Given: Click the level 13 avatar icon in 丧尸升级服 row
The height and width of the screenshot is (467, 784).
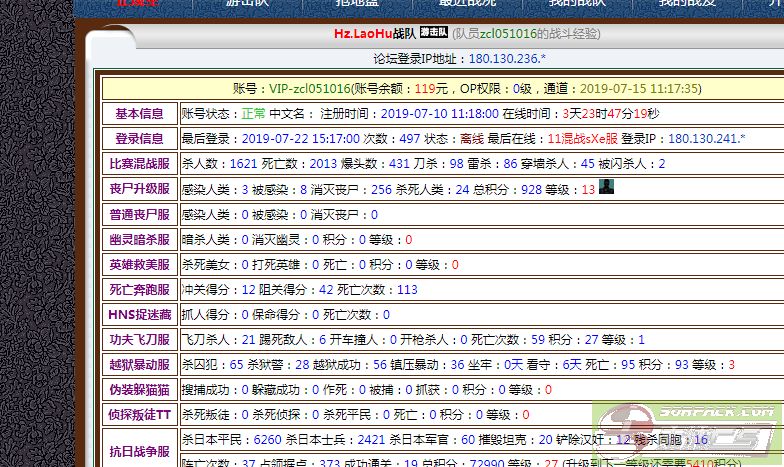Looking at the screenshot, I should pos(606,187).
